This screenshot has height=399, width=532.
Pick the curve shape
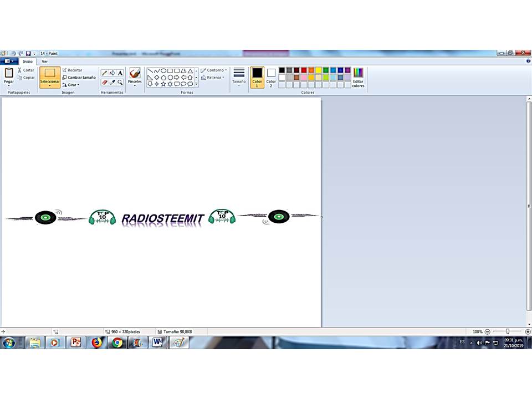pyautogui.click(x=156, y=71)
